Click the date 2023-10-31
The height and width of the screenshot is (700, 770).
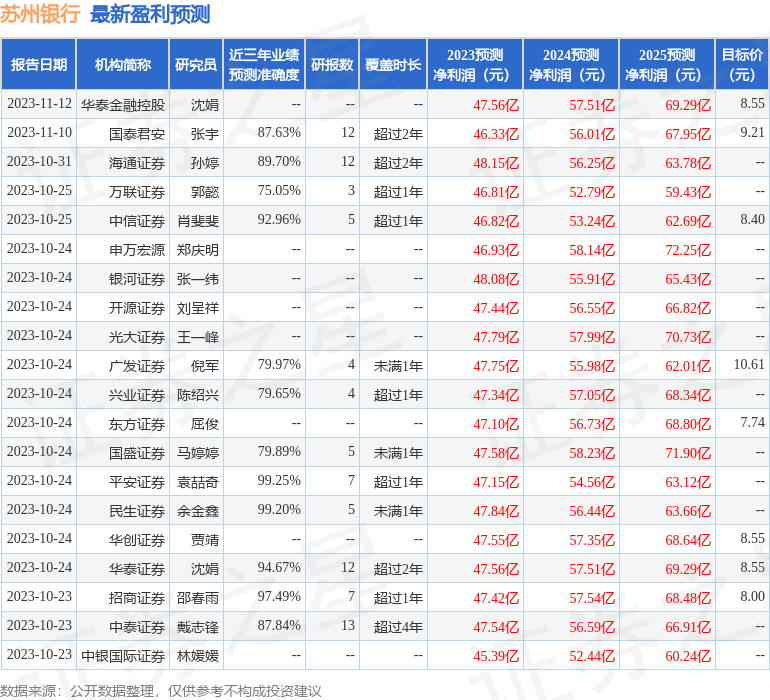pyautogui.click(x=39, y=162)
